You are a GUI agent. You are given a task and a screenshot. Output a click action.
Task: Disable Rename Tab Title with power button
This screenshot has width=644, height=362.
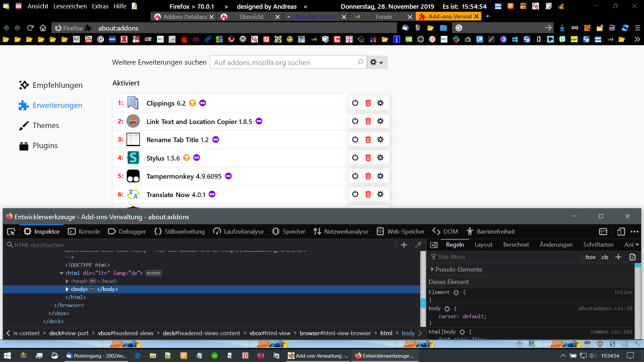(x=355, y=139)
